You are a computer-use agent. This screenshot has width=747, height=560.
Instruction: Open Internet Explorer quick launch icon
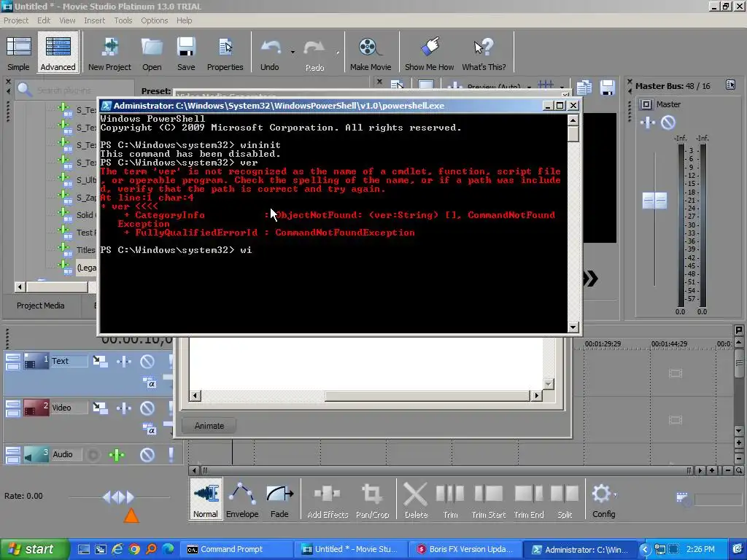pos(117,550)
